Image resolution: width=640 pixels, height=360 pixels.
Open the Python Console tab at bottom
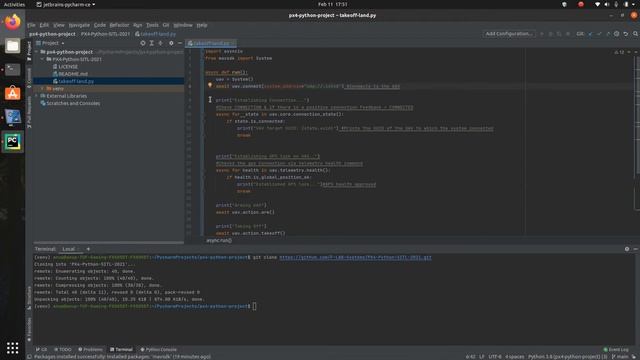159,349
